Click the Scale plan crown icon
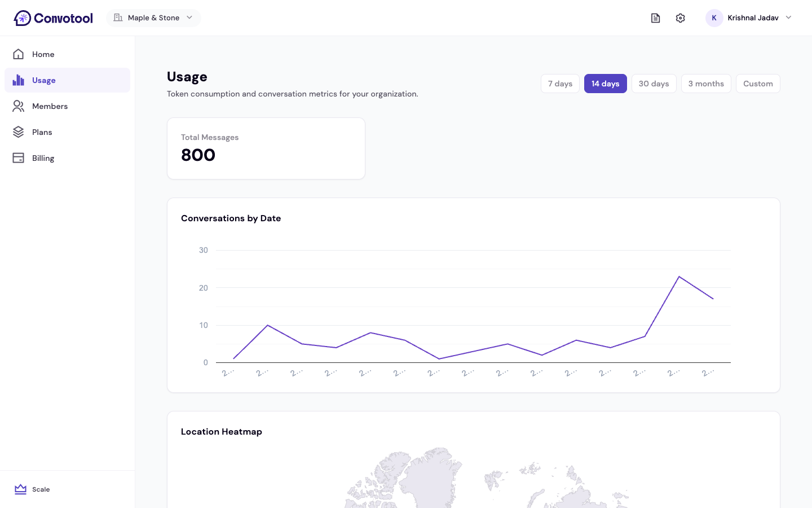Screen dimensions: 812x508 (x=21, y=489)
